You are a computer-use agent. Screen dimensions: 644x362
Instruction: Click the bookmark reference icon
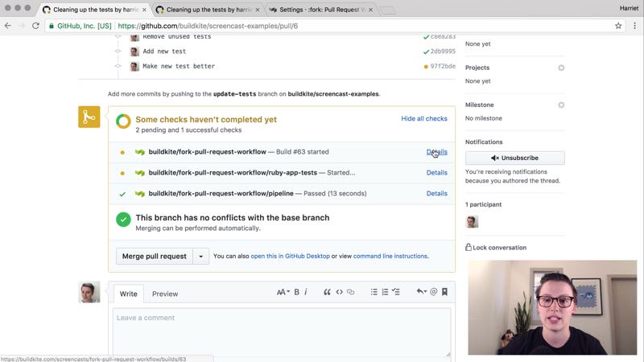tap(444, 292)
